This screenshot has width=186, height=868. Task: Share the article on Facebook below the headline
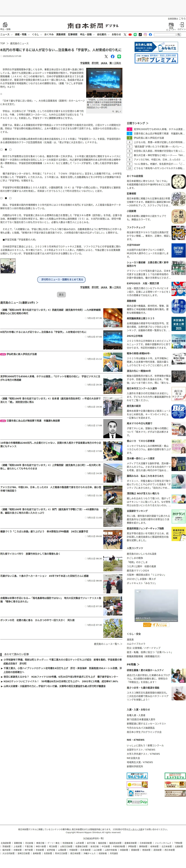click(113, 56)
